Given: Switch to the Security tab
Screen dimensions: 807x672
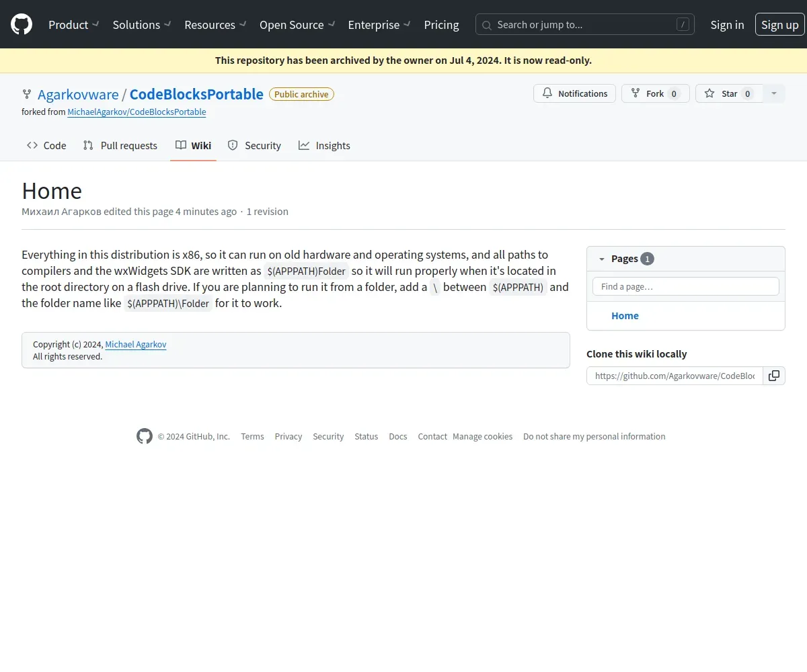Looking at the screenshot, I should [254, 145].
